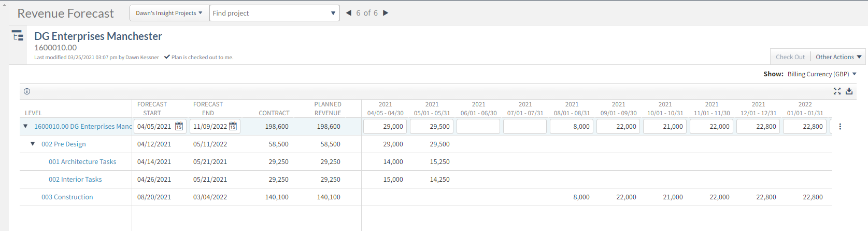This screenshot has height=231, width=868.
Task: Open 001 Architecture Tasks link
Action: tap(82, 162)
